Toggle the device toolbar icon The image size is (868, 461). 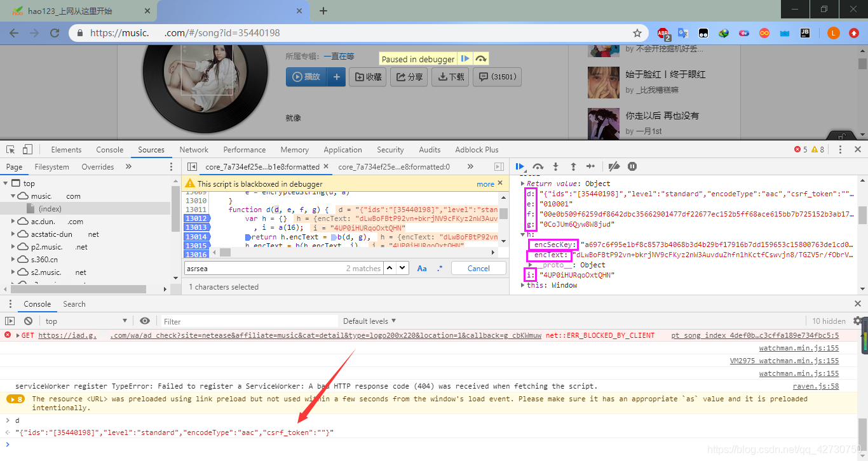point(27,150)
